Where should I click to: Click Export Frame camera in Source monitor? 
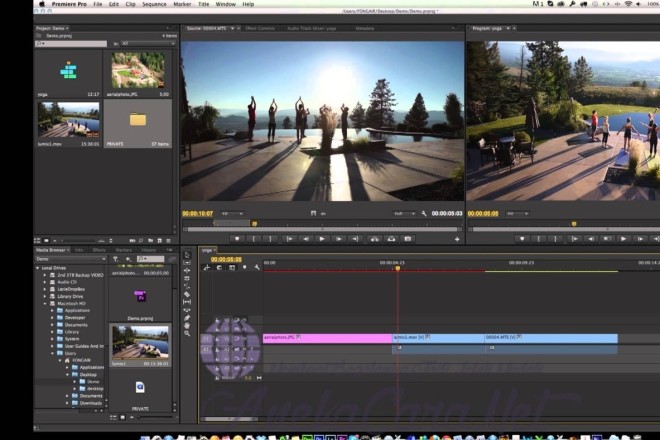coord(407,239)
